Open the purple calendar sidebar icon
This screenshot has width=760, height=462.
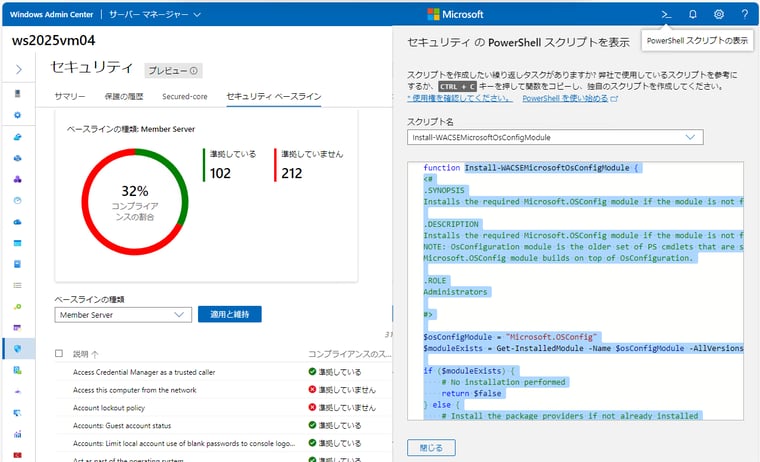coord(17,328)
